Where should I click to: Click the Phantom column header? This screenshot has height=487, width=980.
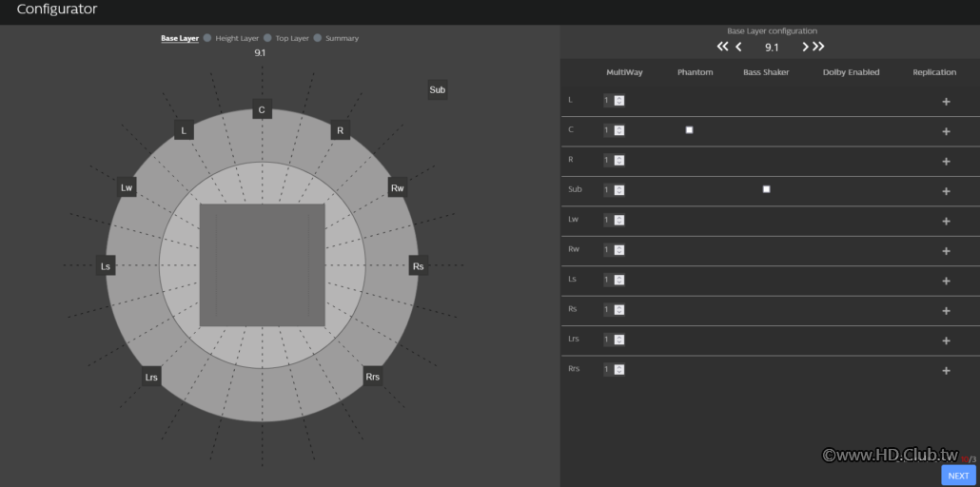[695, 72]
